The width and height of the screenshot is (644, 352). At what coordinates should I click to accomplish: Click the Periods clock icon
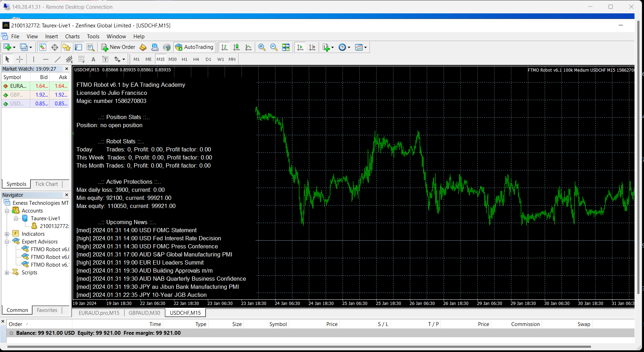pos(342,47)
